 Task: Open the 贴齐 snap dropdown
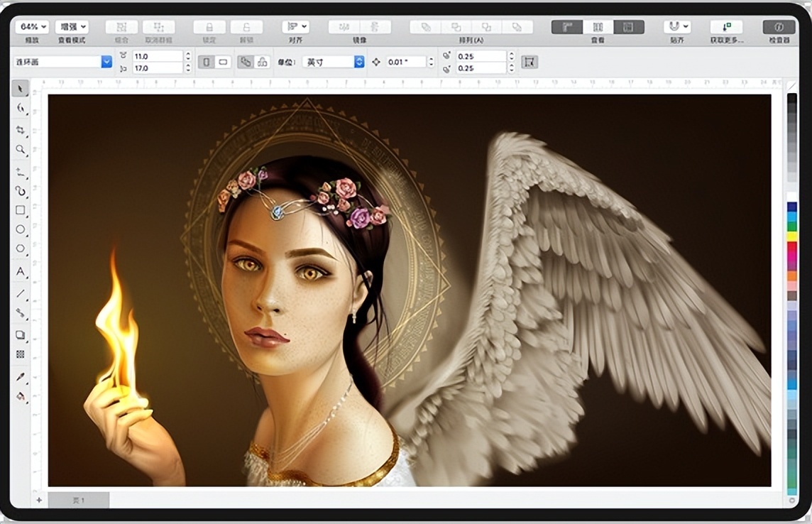[x=676, y=27]
